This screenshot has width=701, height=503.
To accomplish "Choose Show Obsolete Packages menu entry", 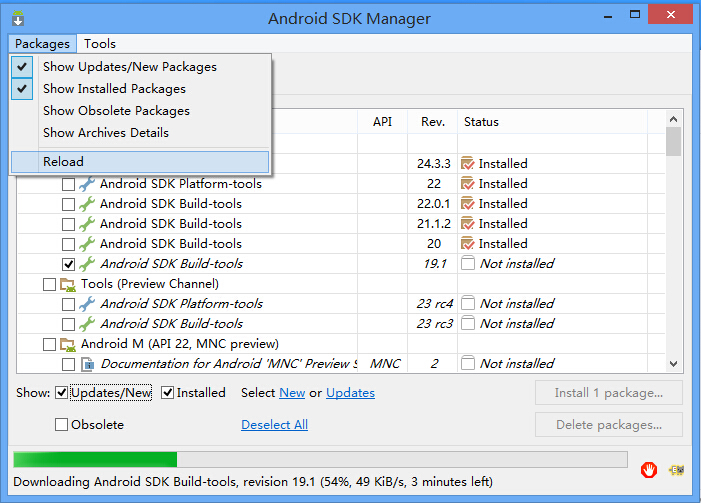I will tap(116, 111).
